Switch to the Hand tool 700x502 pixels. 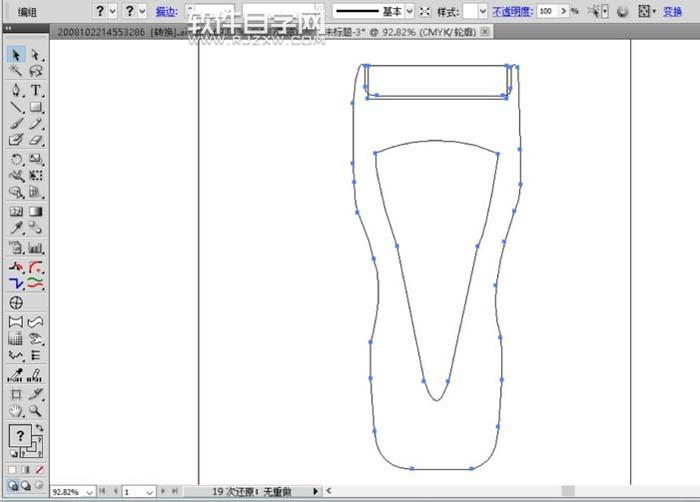(16, 410)
